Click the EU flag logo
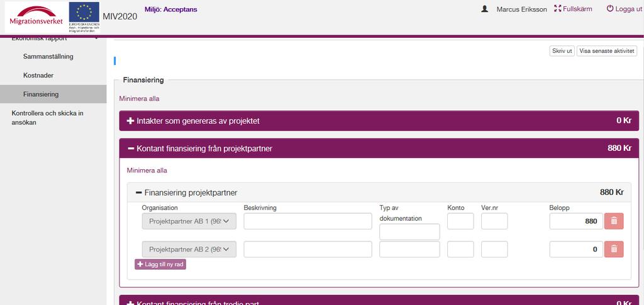This screenshot has width=644, height=305. (x=84, y=17)
